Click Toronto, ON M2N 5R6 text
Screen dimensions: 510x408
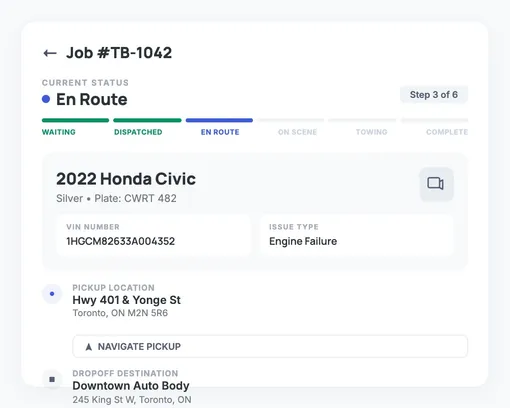coord(120,313)
